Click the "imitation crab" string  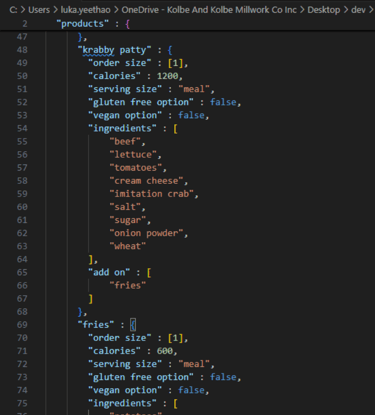coord(152,194)
